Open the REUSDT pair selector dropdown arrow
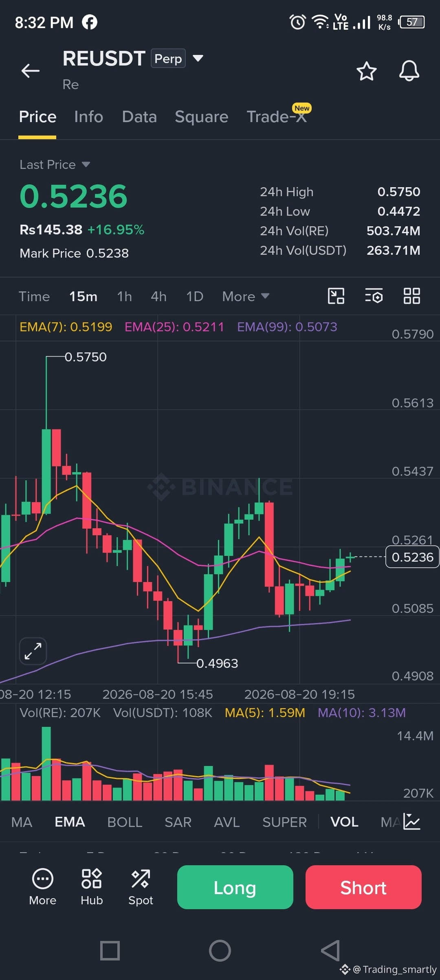The width and height of the screenshot is (440, 980). point(198,58)
